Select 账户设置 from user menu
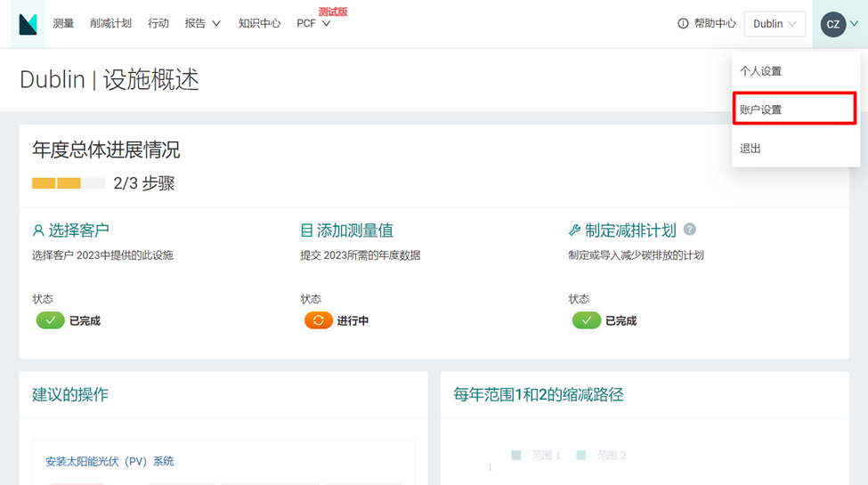 (794, 109)
